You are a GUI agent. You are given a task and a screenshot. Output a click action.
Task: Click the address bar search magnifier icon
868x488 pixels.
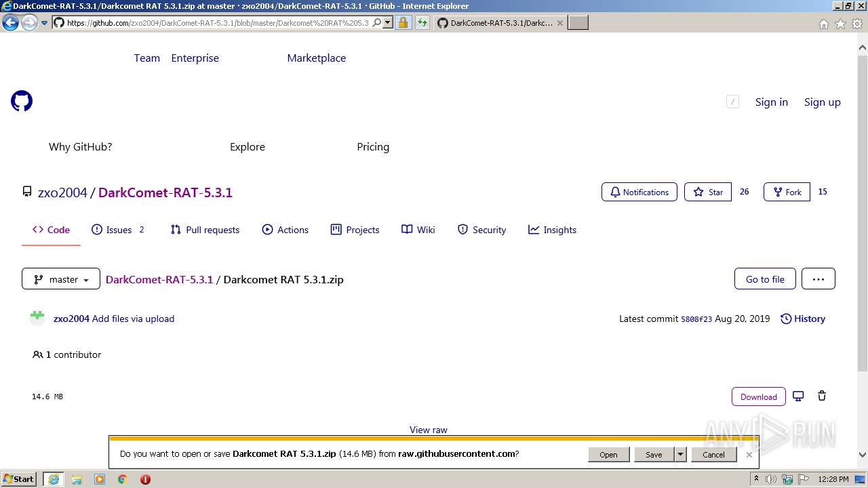coord(377,23)
